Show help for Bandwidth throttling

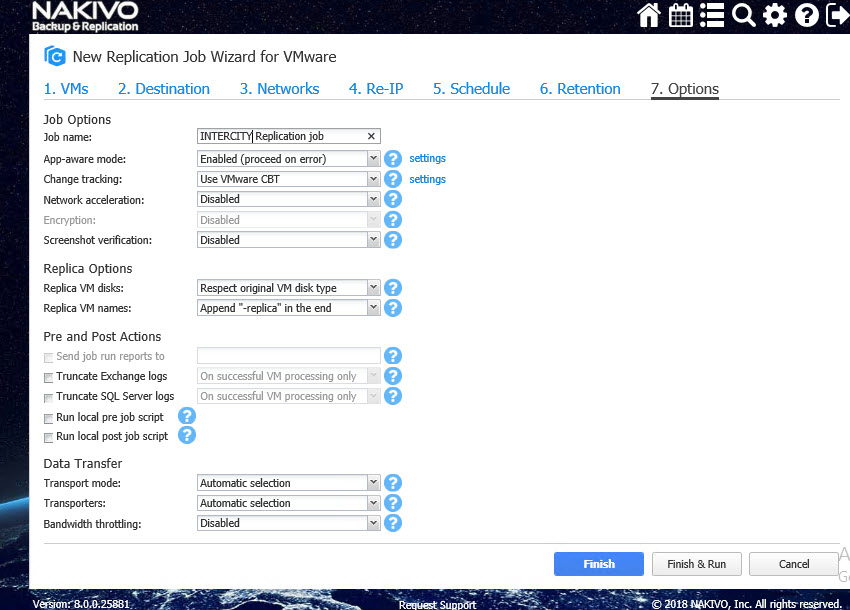click(393, 523)
